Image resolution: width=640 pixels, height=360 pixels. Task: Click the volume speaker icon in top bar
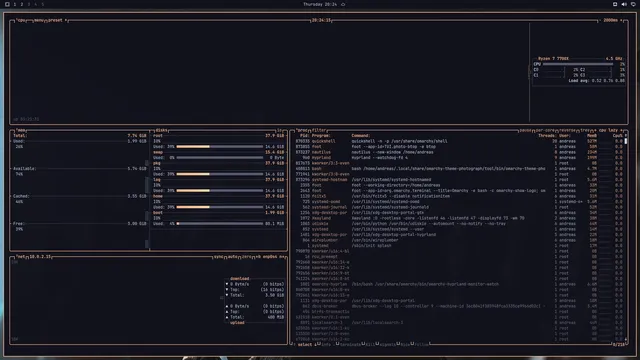coord(624,4)
